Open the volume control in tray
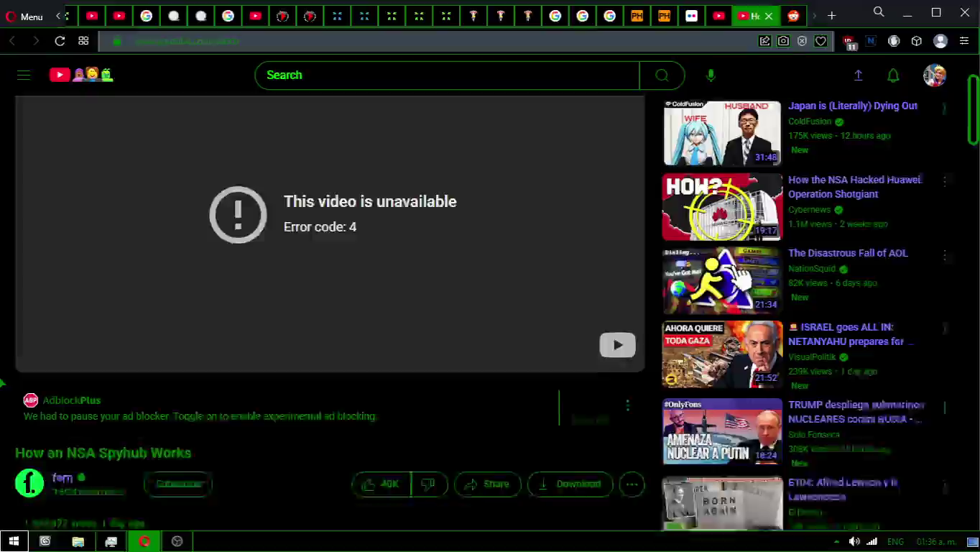The height and width of the screenshot is (552, 980). (854, 541)
